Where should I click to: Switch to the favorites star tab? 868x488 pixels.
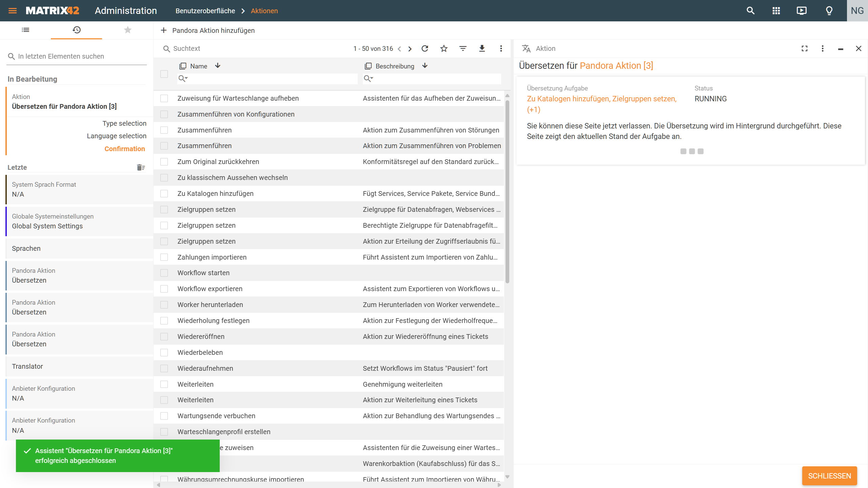pos(127,30)
